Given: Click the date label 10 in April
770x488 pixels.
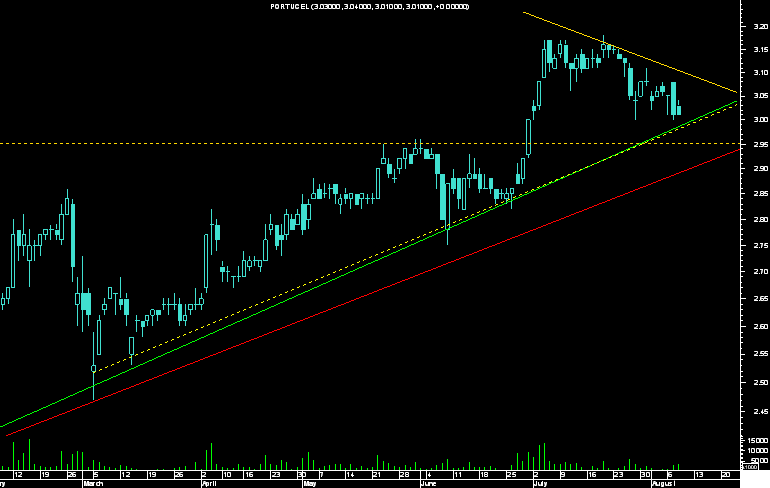Looking at the screenshot, I should tap(227, 475).
